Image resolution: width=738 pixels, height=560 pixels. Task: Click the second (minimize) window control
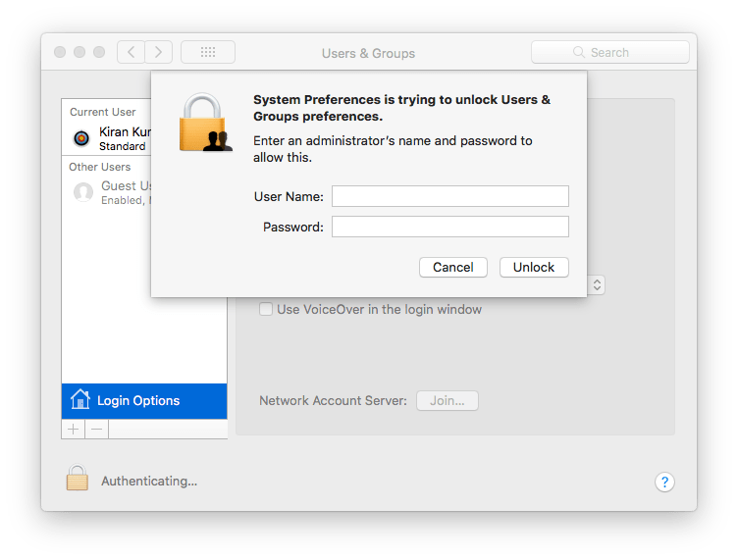[x=79, y=52]
